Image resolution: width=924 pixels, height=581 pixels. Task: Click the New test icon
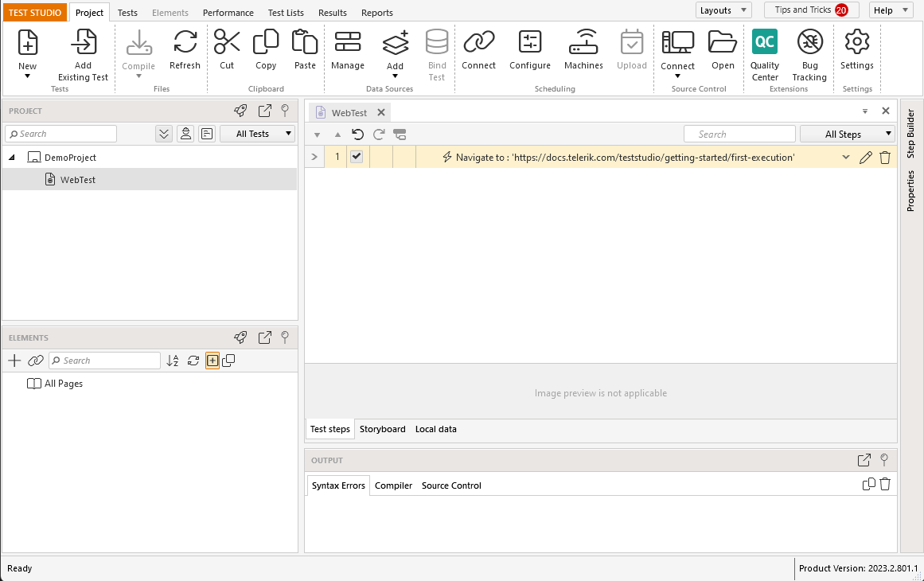coord(28,42)
